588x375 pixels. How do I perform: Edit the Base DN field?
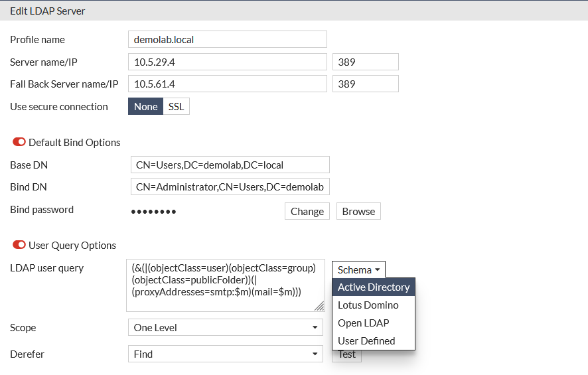(230, 165)
